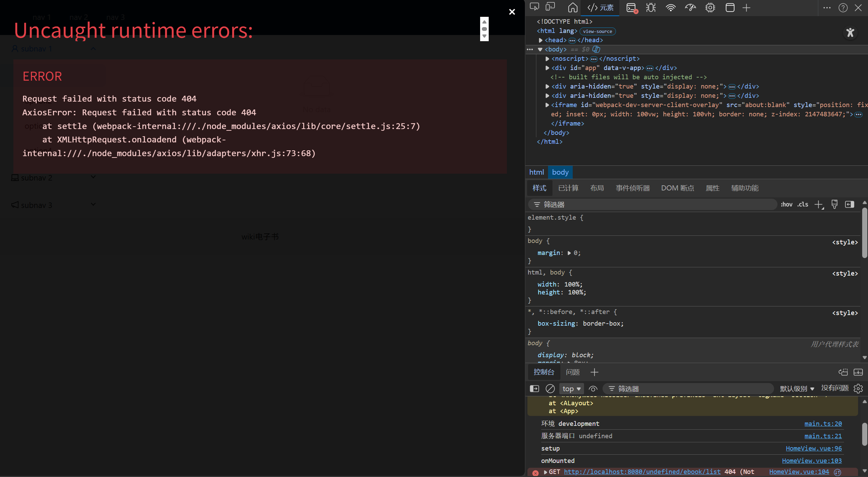Select the 事件侦听器 tab
Image resolution: width=868 pixels, height=477 pixels.
click(633, 188)
